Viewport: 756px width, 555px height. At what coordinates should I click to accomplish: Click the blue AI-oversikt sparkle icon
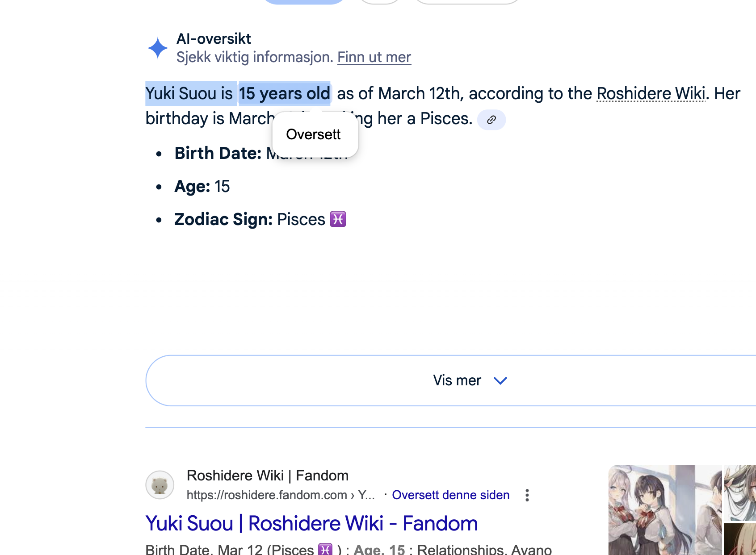[x=157, y=48]
